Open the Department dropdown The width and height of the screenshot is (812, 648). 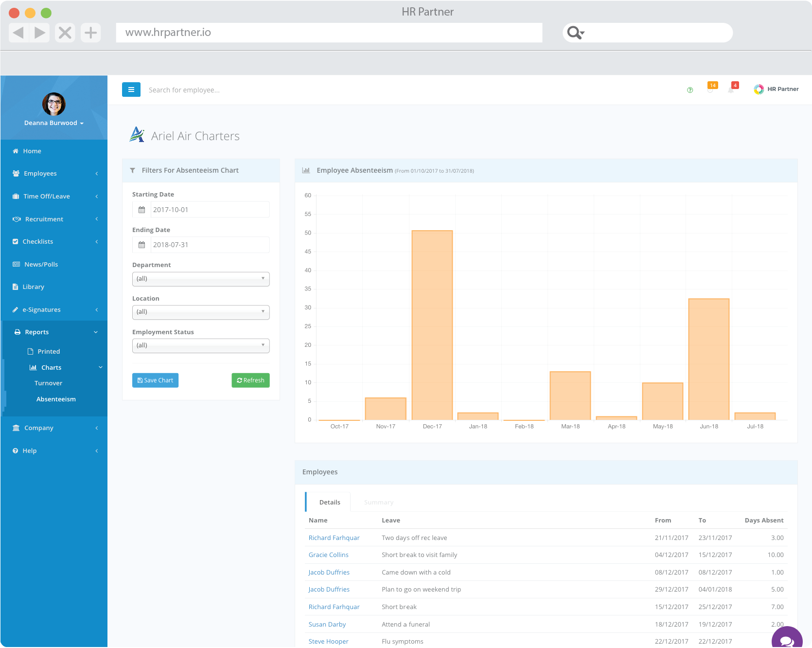coord(201,279)
